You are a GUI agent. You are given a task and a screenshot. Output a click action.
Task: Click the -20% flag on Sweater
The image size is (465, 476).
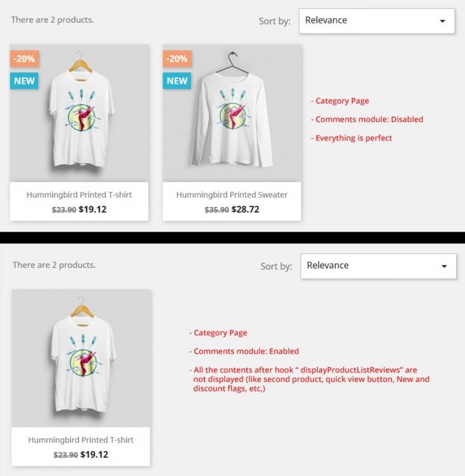coord(177,58)
